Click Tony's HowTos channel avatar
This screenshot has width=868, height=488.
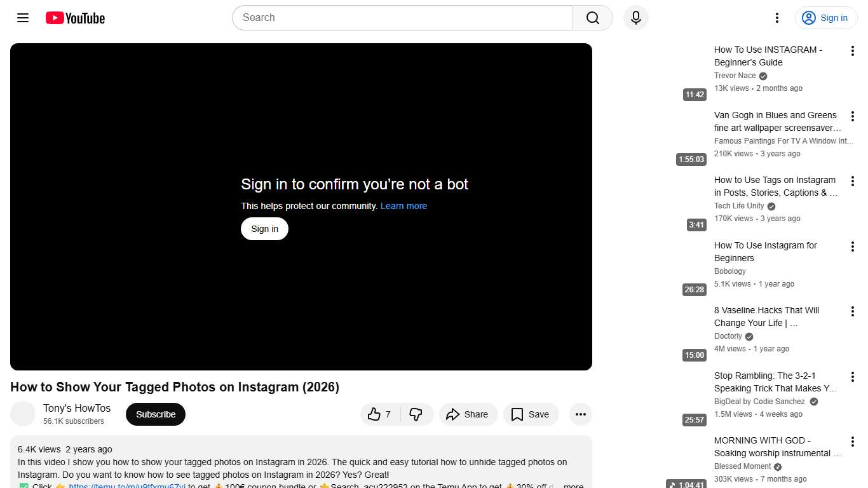pos(23,414)
